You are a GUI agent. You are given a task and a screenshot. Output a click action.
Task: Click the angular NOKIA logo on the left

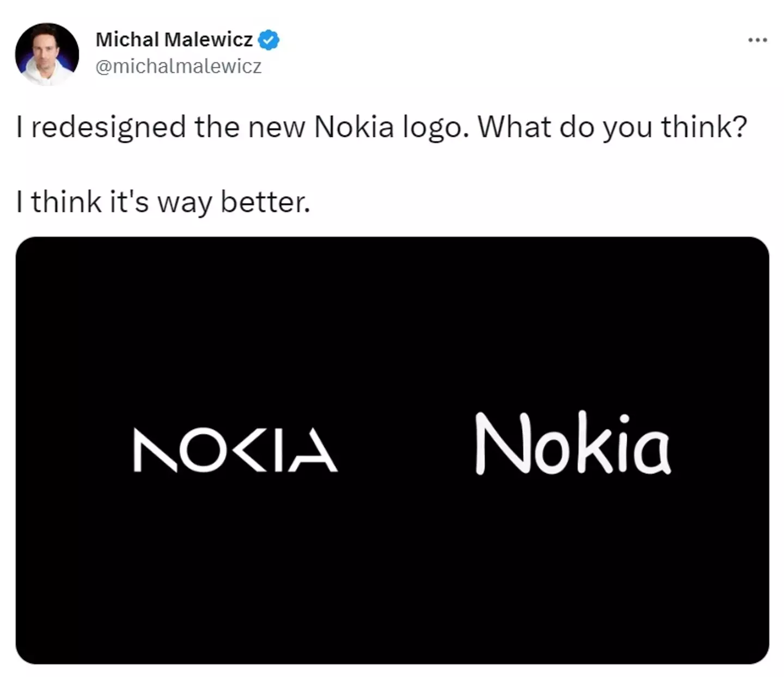[235, 450]
